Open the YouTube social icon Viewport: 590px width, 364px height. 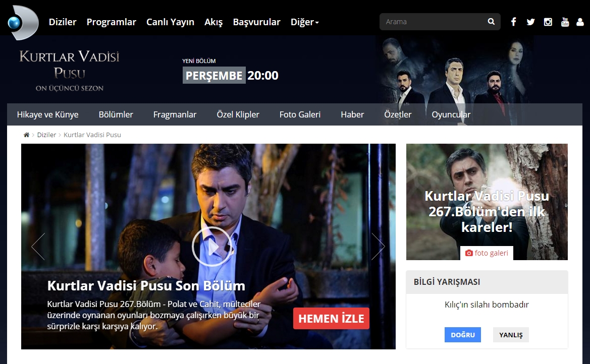click(x=565, y=22)
